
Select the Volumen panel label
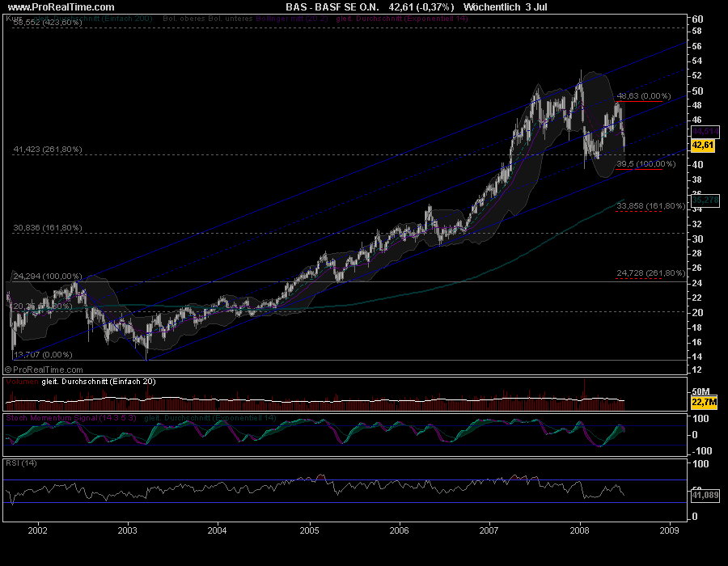[x=22, y=382]
